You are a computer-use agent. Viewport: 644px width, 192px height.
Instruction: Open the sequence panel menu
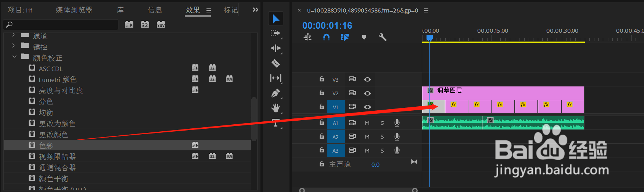click(x=426, y=11)
